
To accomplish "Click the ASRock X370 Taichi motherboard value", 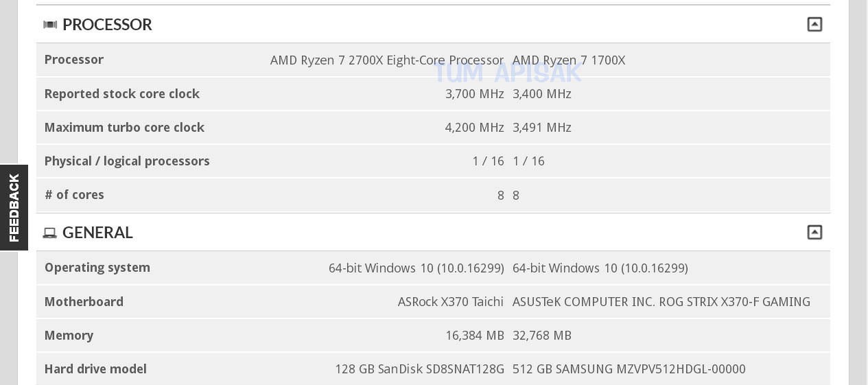I will point(451,302).
